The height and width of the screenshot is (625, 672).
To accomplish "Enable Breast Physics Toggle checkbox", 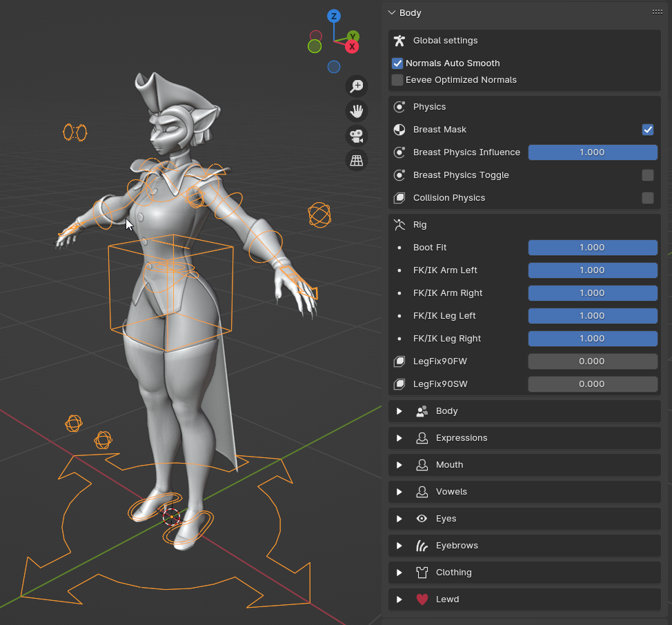I will [648, 175].
